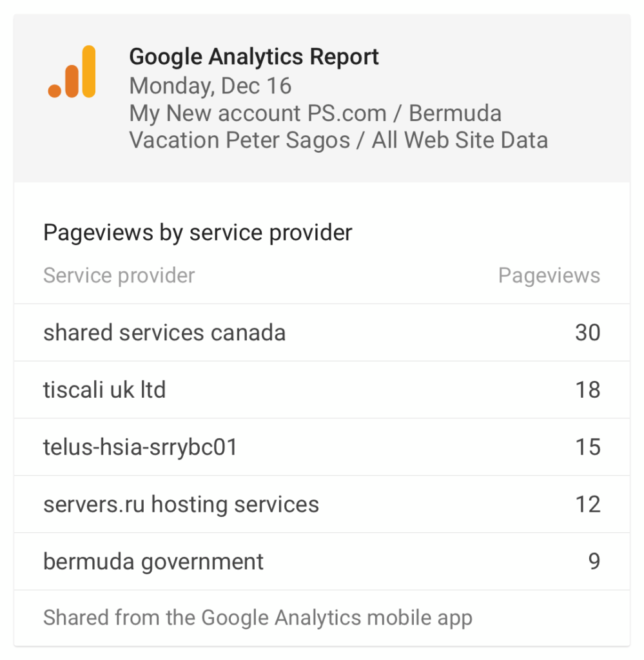Click the pageview count of 12
The height and width of the screenshot is (660, 644).
coord(588,504)
